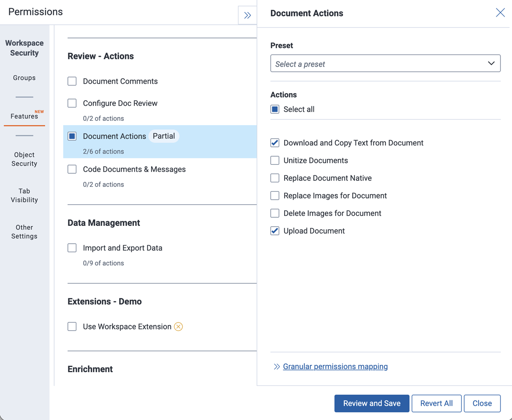This screenshot has width=512, height=420.
Task: Click the NEW badge on Features
Action: point(39,112)
